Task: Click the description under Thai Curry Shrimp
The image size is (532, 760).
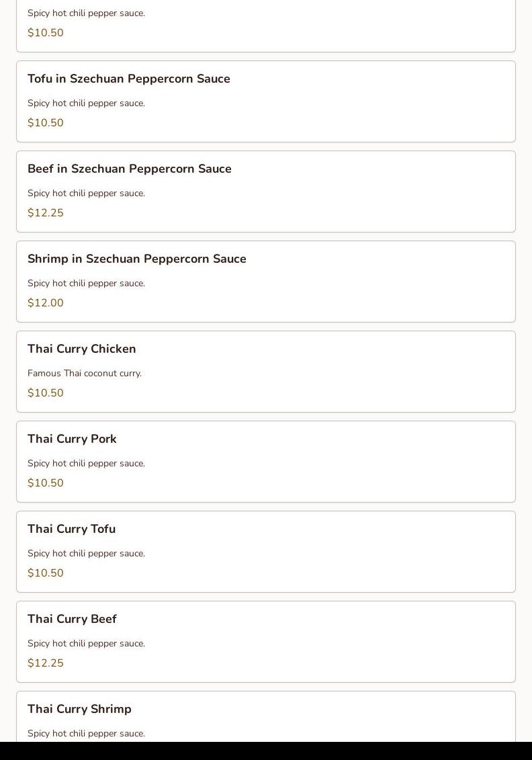Action: click(86, 734)
